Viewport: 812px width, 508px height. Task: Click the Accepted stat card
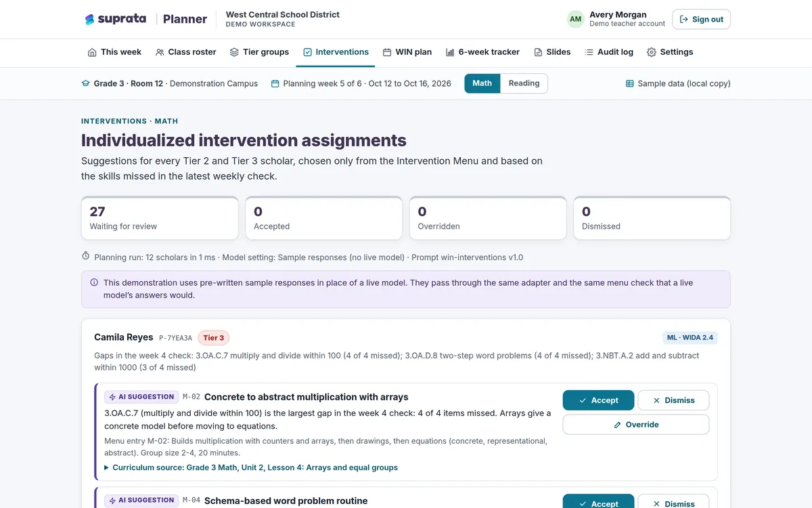pos(324,218)
